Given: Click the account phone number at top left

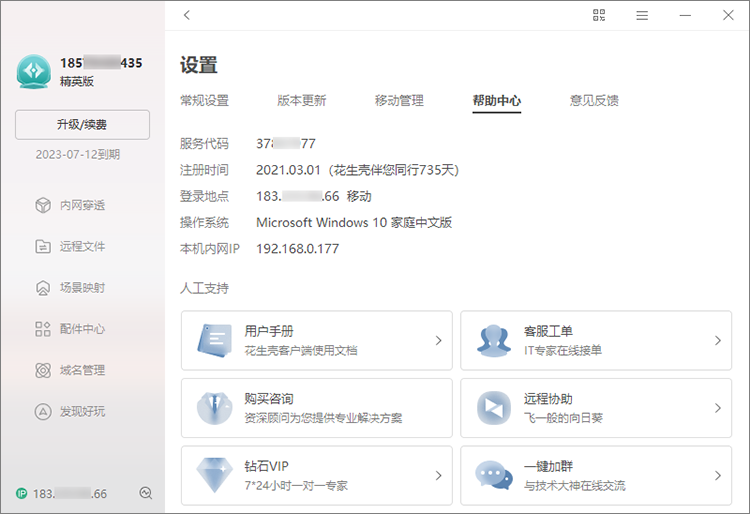Looking at the screenshot, I should pos(101,63).
